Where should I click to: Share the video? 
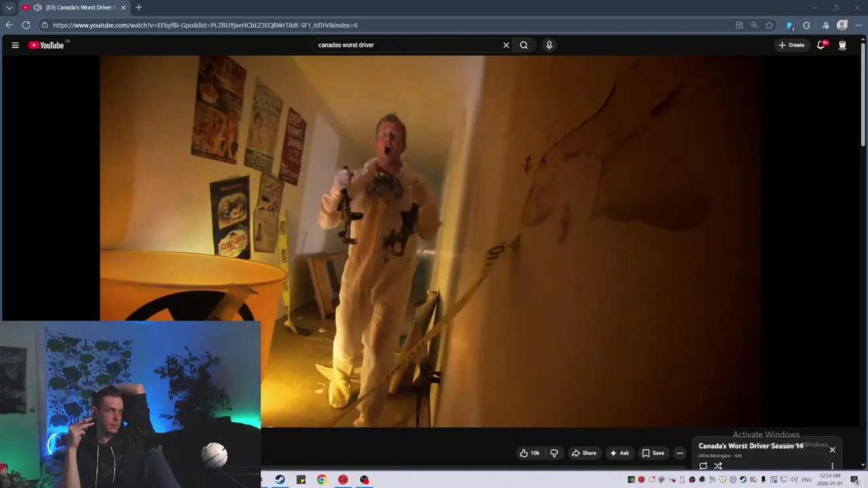click(x=583, y=453)
